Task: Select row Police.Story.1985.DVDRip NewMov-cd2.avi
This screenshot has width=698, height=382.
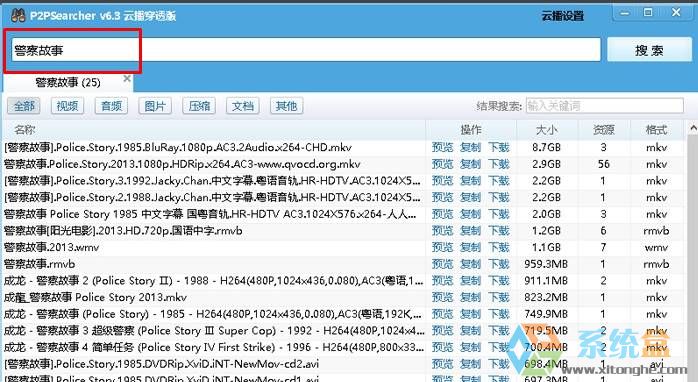Action: 161,364
